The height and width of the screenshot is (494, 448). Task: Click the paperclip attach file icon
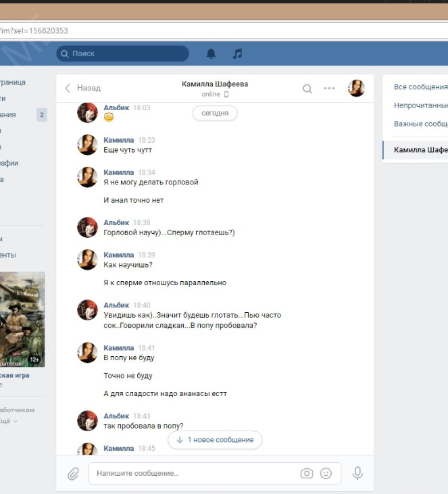[73, 474]
